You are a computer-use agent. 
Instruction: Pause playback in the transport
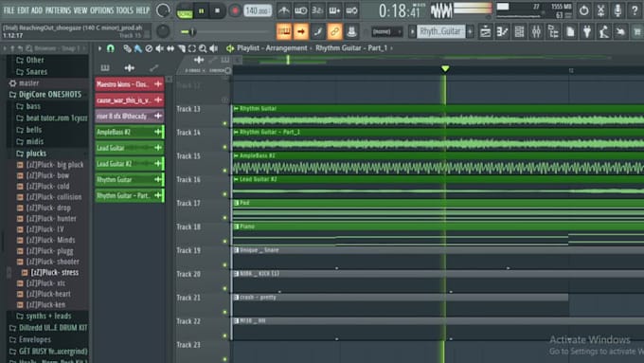[201, 11]
